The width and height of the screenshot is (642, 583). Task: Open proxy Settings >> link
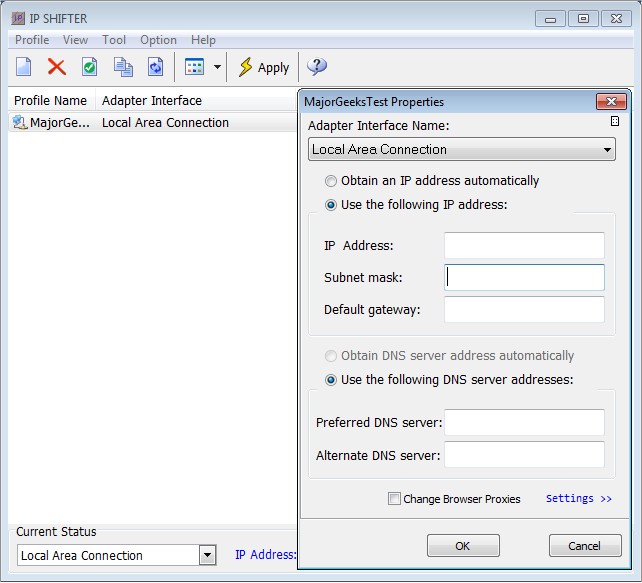pos(579,498)
